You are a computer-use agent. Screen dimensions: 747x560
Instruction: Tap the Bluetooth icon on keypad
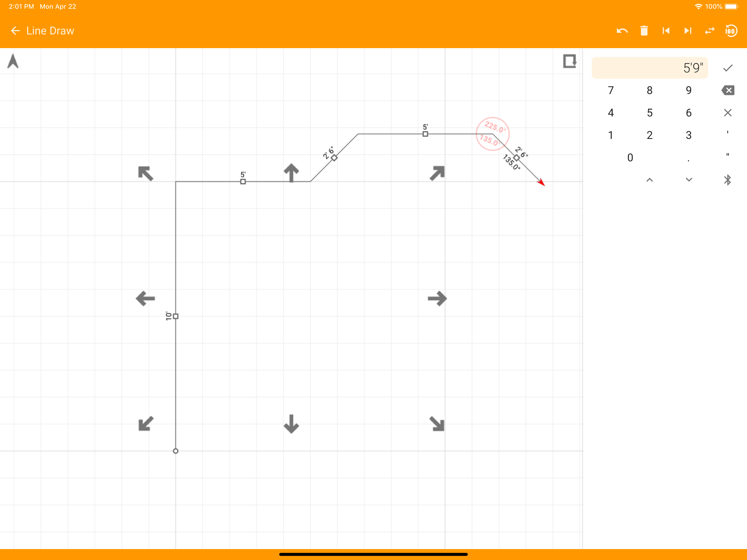727,180
